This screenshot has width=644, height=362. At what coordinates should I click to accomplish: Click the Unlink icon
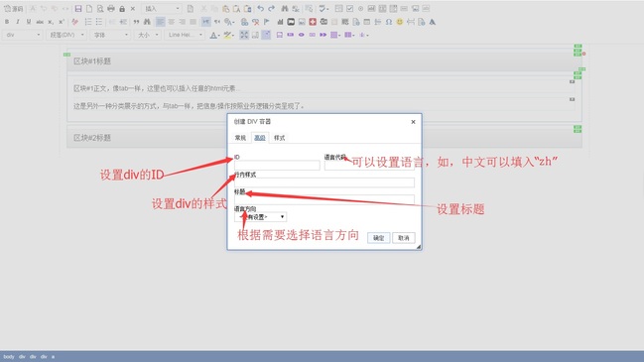tap(256, 22)
